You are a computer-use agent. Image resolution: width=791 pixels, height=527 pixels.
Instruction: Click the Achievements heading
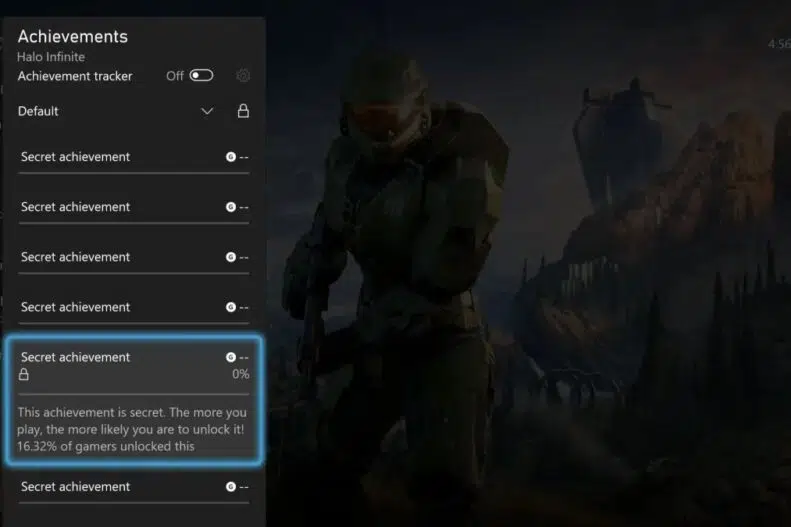[73, 36]
